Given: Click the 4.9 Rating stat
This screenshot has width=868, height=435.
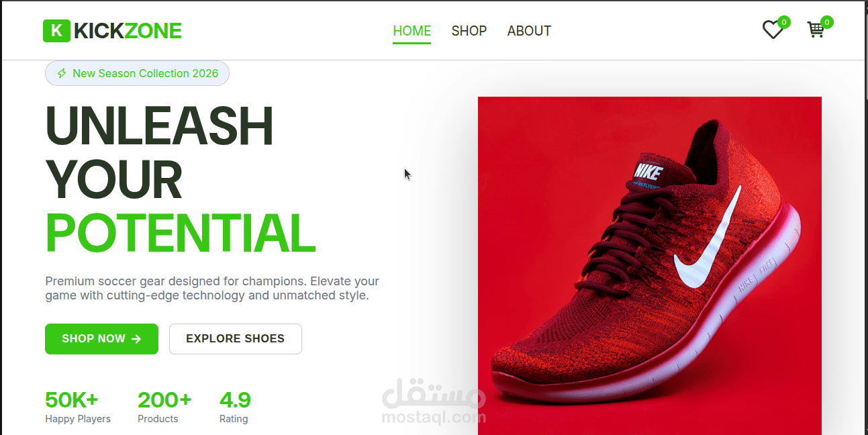Looking at the screenshot, I should coord(235,407).
